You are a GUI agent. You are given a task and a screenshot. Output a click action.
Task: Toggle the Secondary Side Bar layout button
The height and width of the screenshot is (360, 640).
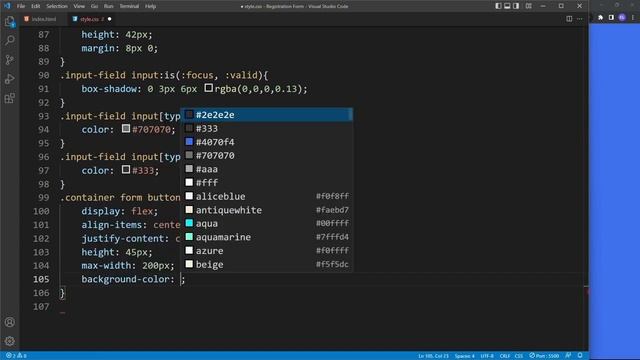click(516, 6)
